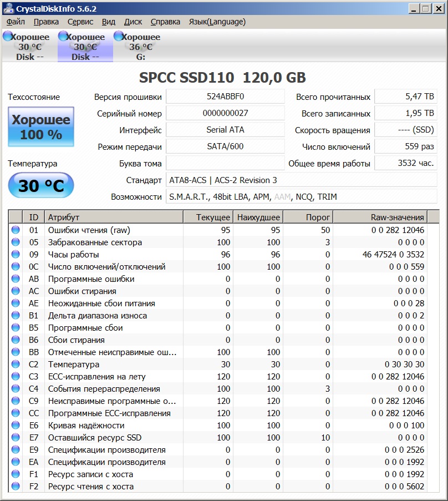The image size is (448, 501).
Task: Click status orb for Программные сбои row
Action: click(x=16, y=327)
